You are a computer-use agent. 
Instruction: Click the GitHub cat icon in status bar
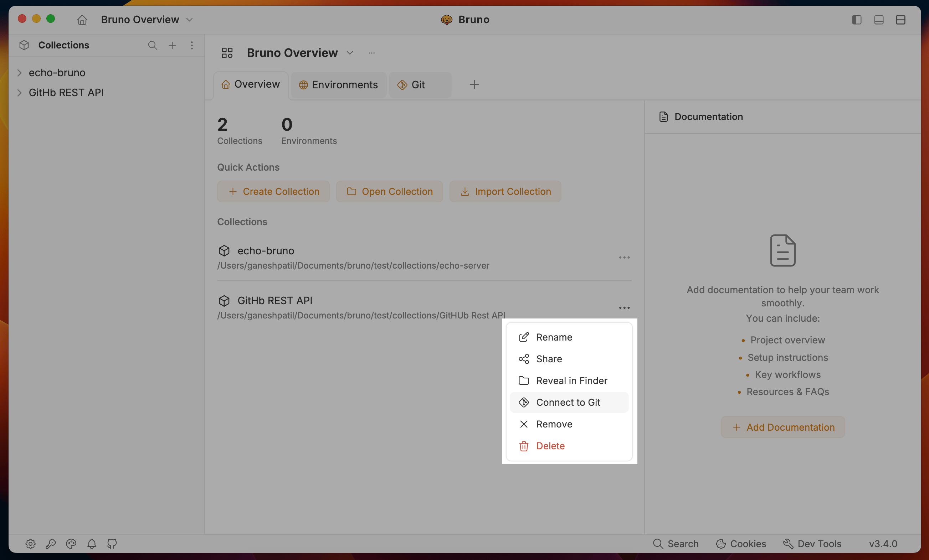pos(112,543)
